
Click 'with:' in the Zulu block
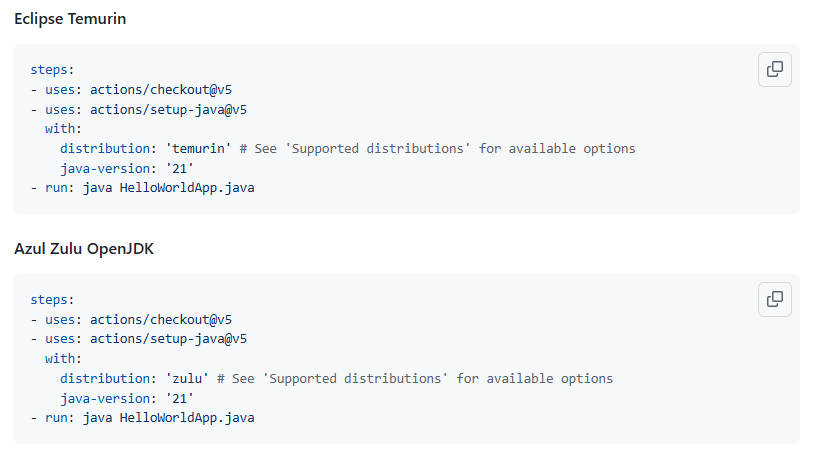pyautogui.click(x=63, y=358)
